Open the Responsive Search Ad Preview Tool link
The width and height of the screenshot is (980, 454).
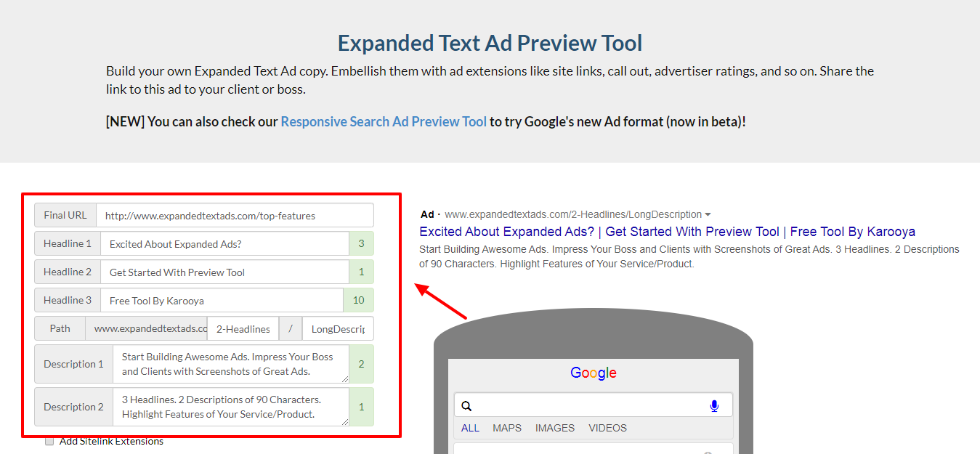pyautogui.click(x=384, y=121)
